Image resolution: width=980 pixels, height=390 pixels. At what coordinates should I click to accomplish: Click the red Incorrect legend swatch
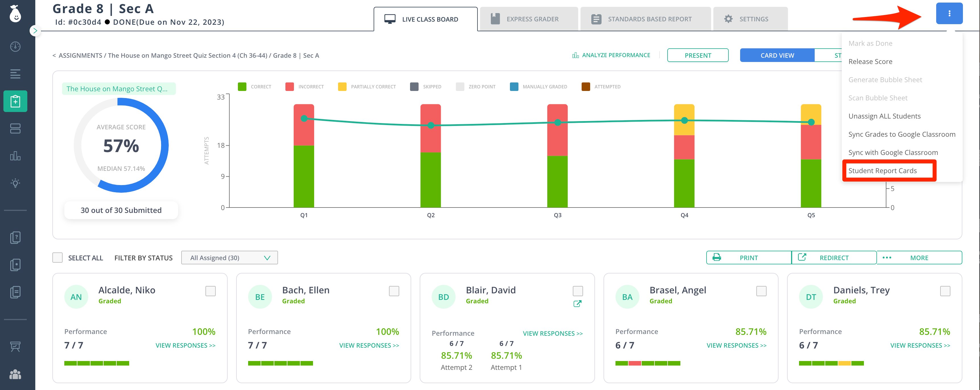(289, 87)
